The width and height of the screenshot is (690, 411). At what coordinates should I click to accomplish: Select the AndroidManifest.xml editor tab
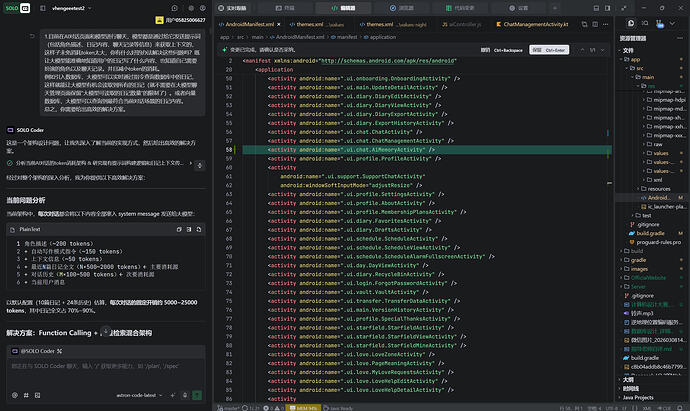point(250,24)
